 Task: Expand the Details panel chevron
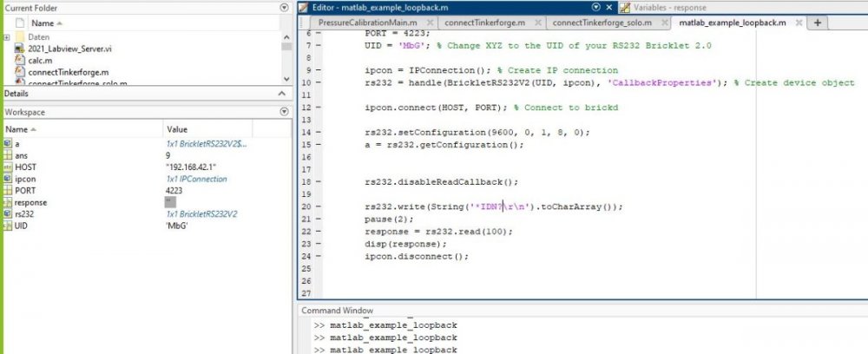tap(281, 94)
